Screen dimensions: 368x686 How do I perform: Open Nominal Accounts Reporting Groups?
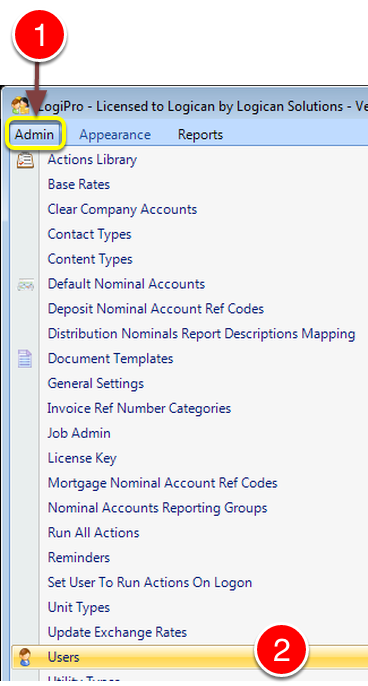tap(157, 508)
